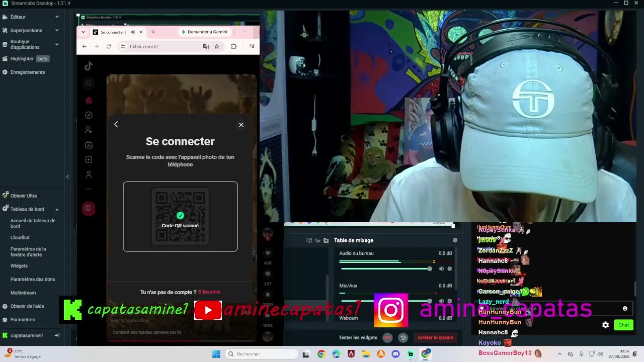Click the capatasamine1 account entry
The width and height of the screenshot is (644, 362).
[x=27, y=335]
